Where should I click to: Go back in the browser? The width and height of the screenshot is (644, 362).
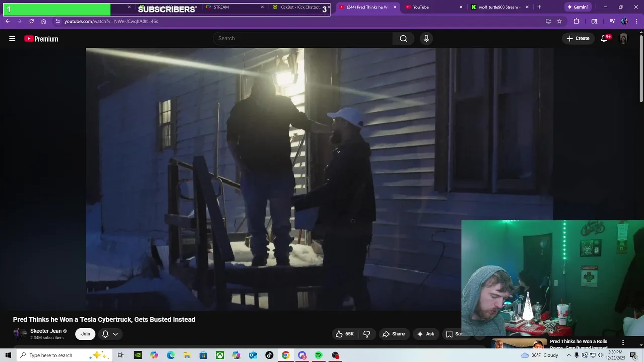coord(7,21)
